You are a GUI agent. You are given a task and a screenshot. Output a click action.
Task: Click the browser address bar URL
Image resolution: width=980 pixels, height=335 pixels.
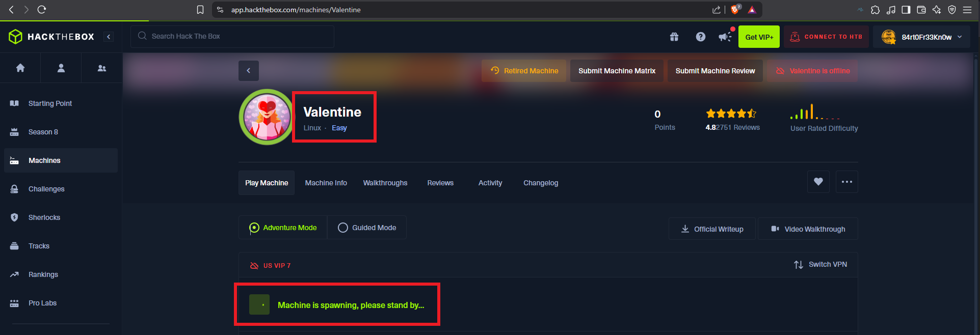[x=296, y=10]
